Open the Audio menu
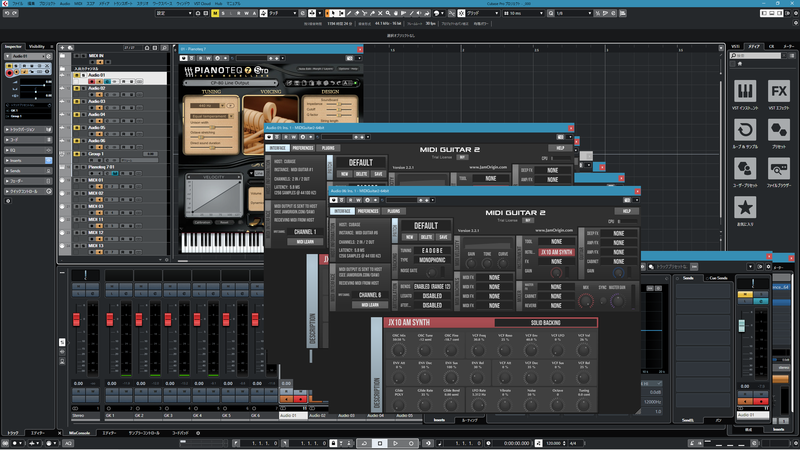This screenshot has height=450, width=800. point(65,3)
